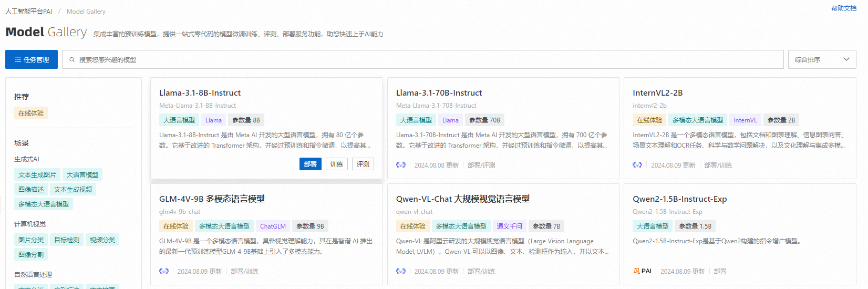Select 文本生成图片 scene filter
The width and height of the screenshot is (868, 289).
[x=37, y=175]
